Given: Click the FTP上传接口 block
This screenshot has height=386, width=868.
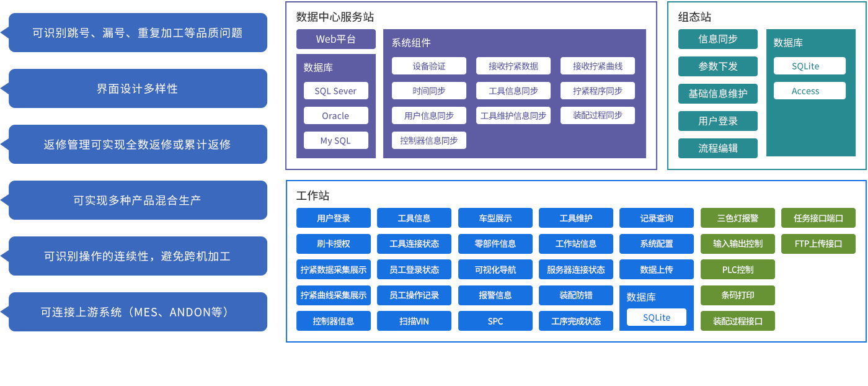Looking at the screenshot, I should pos(818,243).
